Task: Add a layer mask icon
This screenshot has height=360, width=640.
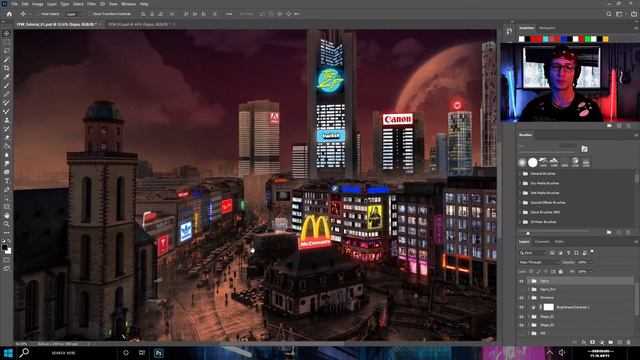Action: coord(593,342)
